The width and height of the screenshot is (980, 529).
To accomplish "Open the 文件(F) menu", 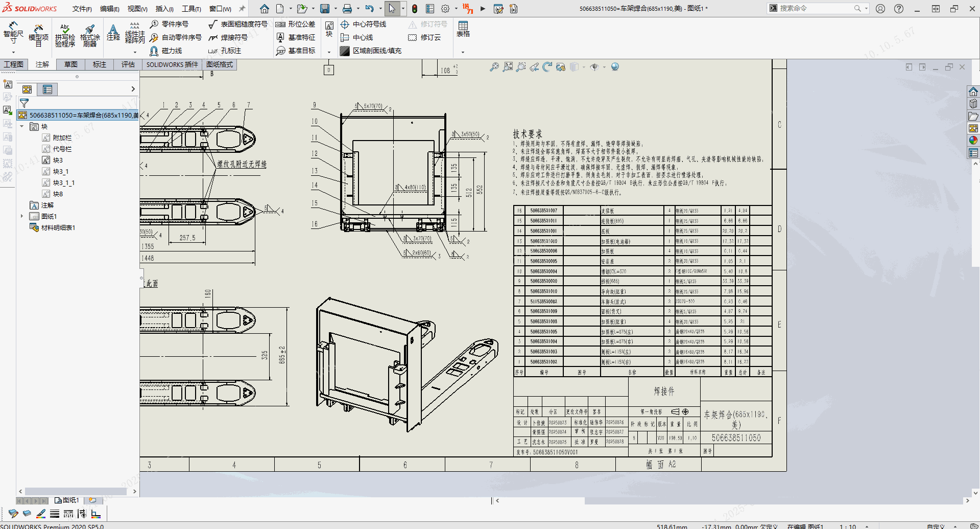I will coord(82,9).
